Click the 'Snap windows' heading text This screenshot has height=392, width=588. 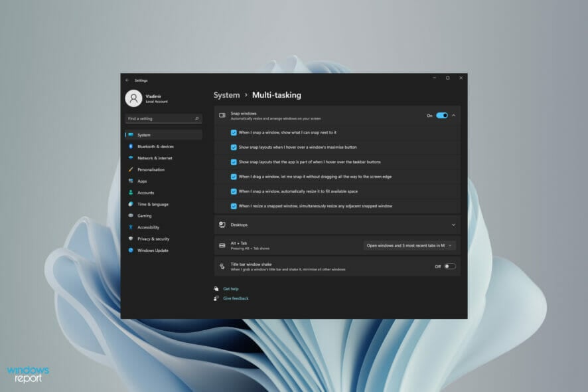(244, 113)
